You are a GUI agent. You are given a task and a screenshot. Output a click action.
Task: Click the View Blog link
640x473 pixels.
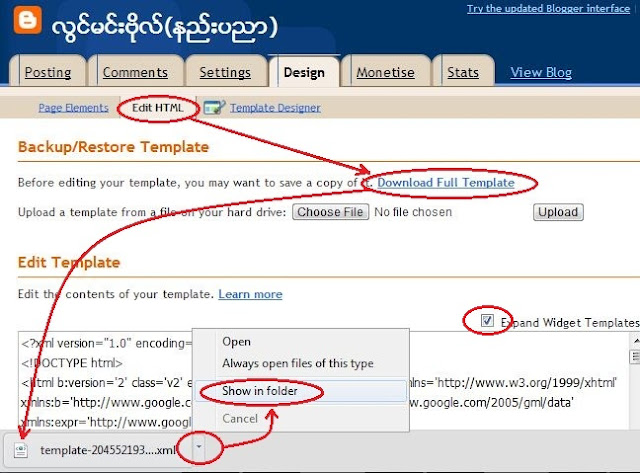(x=541, y=72)
